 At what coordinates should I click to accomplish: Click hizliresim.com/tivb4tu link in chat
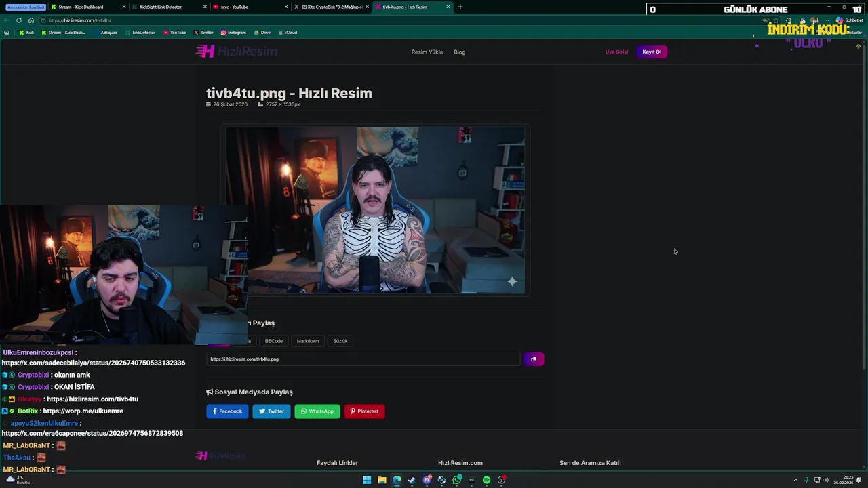pos(92,399)
